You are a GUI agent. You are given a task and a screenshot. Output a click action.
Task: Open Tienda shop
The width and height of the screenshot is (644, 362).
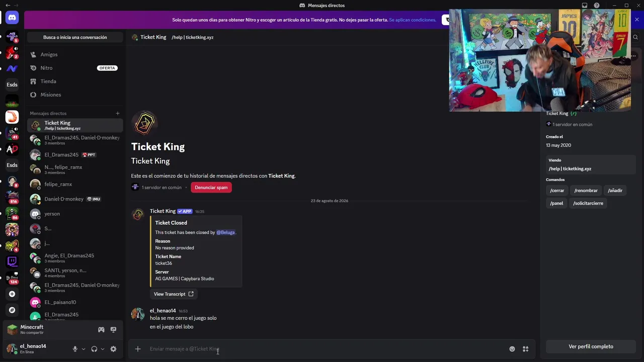click(x=75, y=81)
